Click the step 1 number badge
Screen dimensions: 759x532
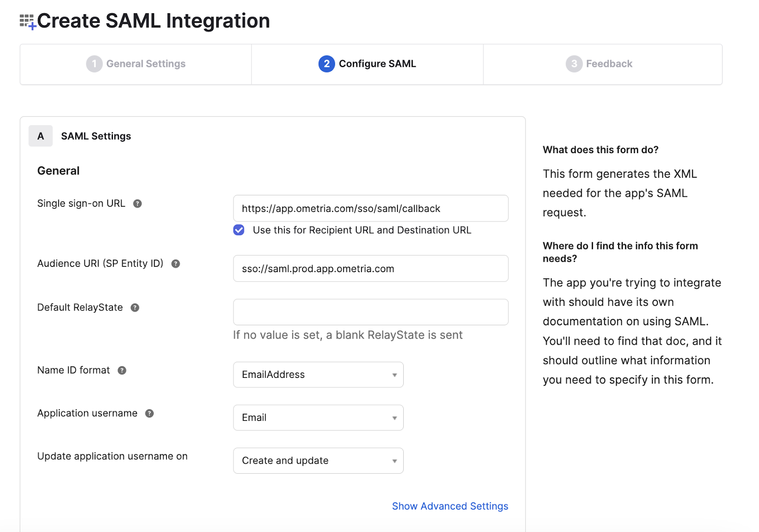[x=94, y=64]
